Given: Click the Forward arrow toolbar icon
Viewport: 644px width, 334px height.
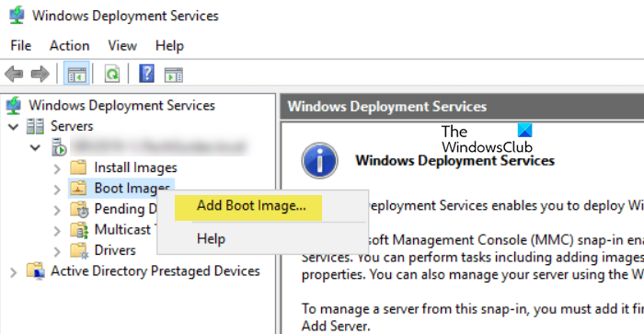Looking at the screenshot, I should point(40,75).
